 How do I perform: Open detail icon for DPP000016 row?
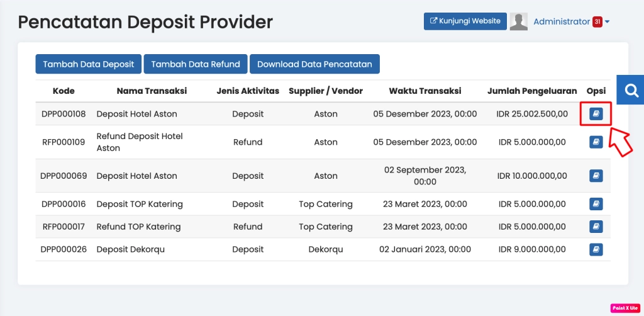(596, 204)
